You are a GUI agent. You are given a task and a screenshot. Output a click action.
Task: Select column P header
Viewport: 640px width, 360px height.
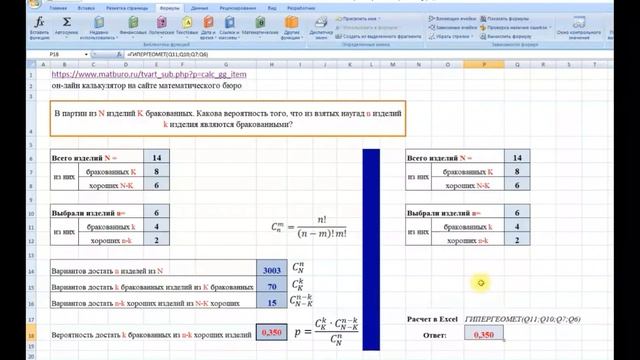[484, 64]
